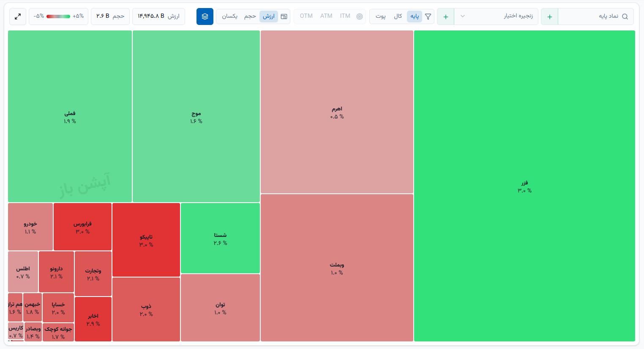Click the ارزش total value indicator
The image size is (644, 349).
[158, 16]
